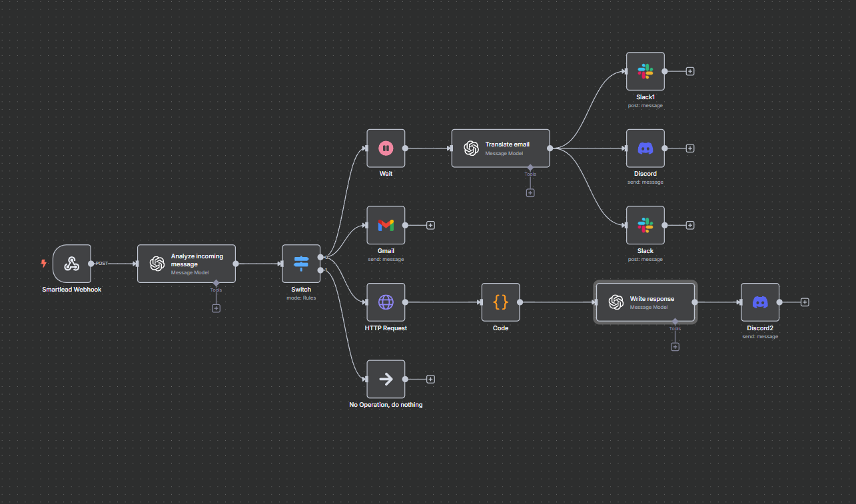
Task: Open the Discord2 node
Action: 760,302
